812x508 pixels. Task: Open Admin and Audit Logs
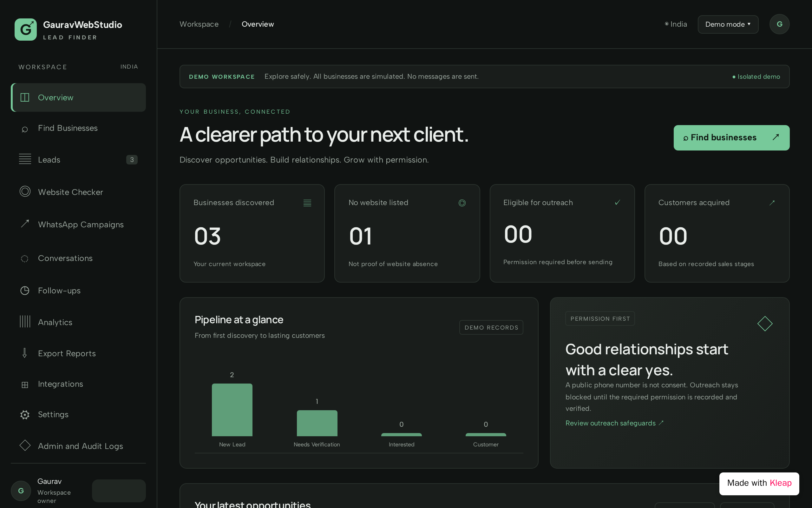[79, 446]
